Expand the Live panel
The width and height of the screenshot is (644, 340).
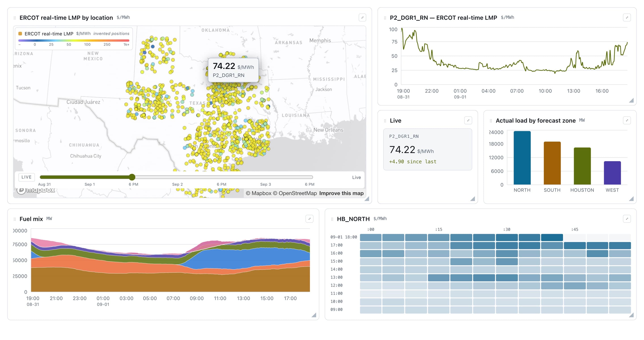coord(468,121)
